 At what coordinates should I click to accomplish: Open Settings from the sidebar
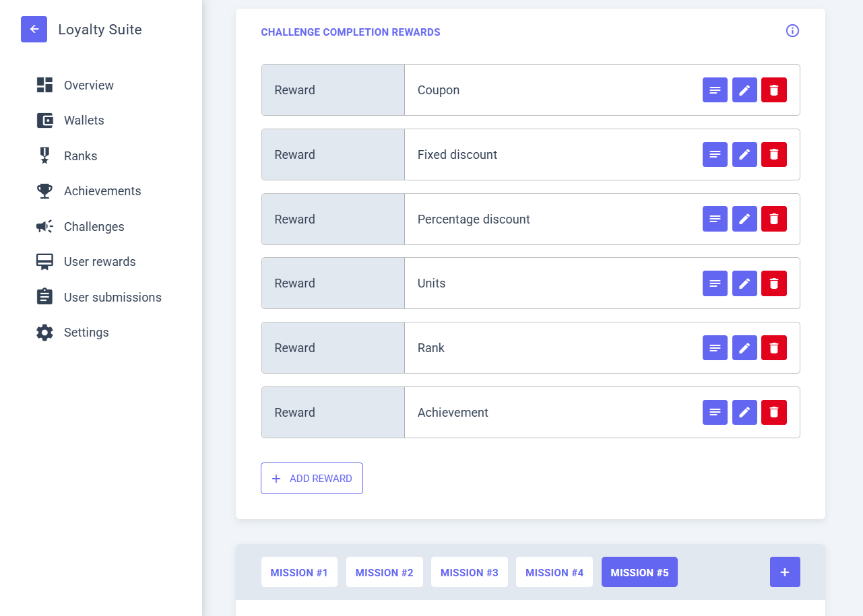coord(86,333)
